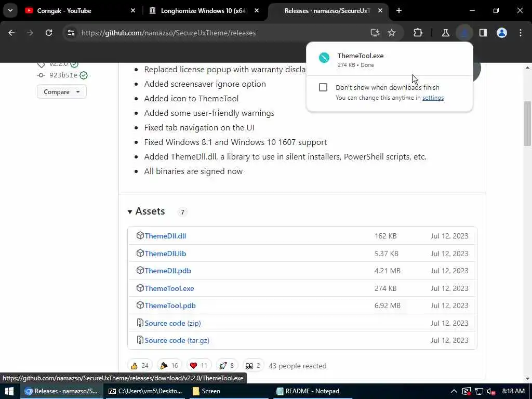
Task: Click the eyes reaction with 2
Action: click(253, 366)
